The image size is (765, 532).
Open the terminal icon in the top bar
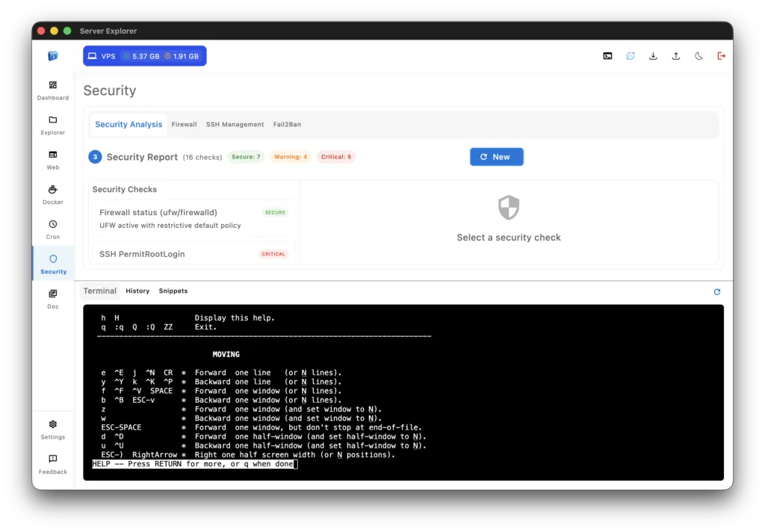tap(607, 55)
